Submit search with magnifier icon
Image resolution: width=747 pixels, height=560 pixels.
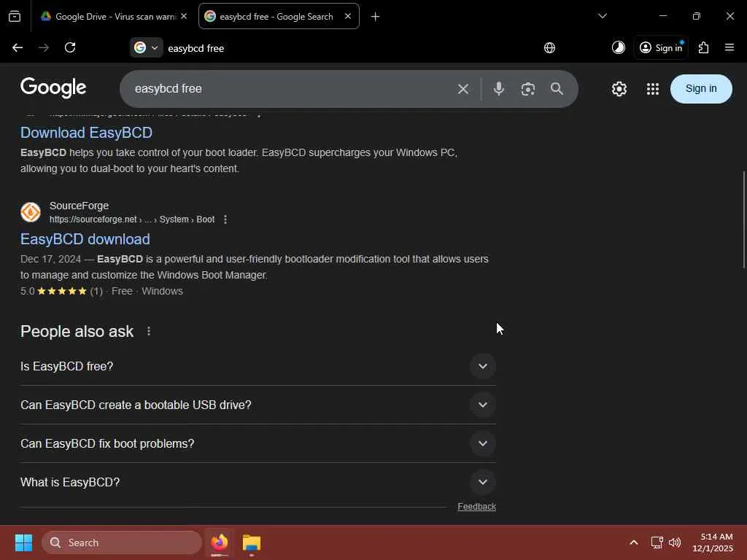coord(557,88)
